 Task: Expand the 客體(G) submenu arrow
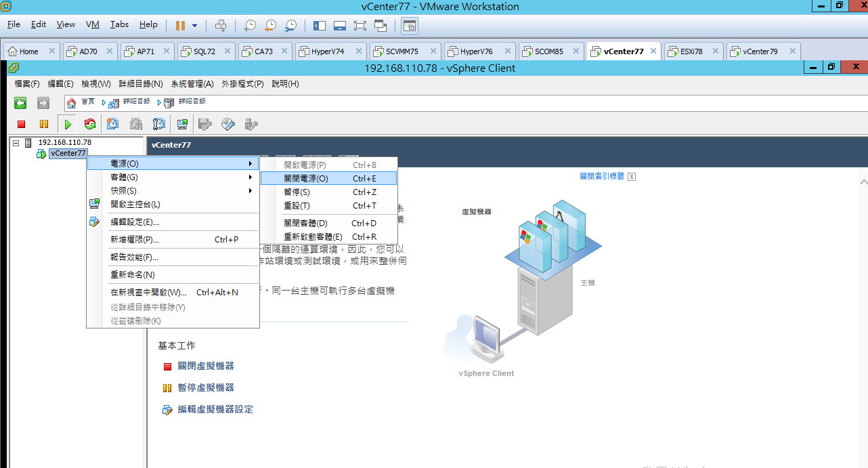pos(251,177)
